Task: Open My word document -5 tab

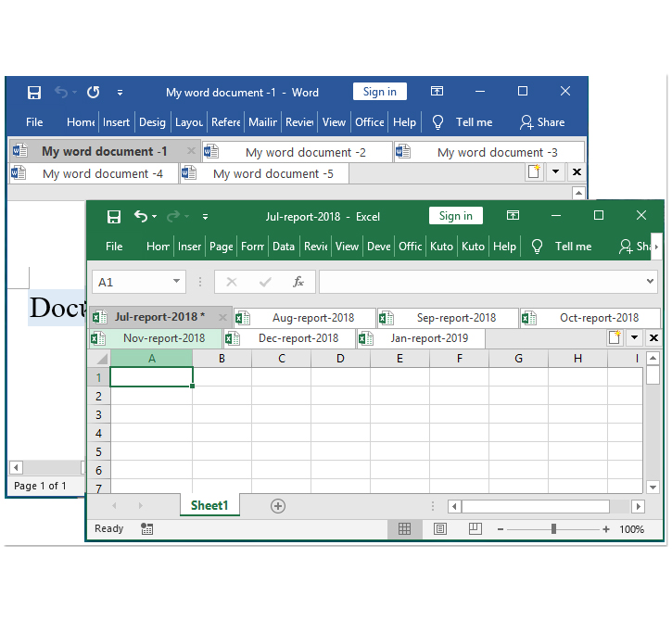Action: pyautogui.click(x=264, y=173)
